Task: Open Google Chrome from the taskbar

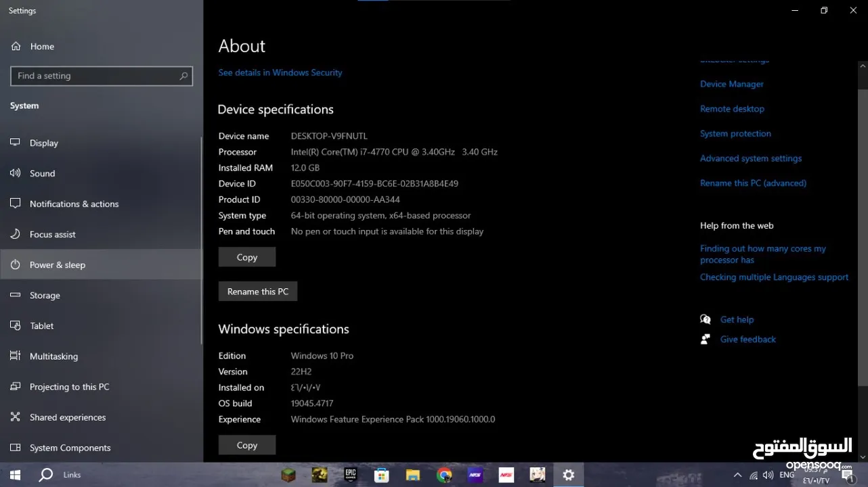Action: [444, 476]
